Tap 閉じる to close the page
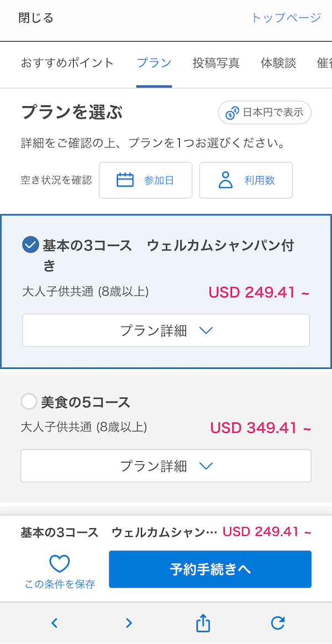 pos(36,18)
